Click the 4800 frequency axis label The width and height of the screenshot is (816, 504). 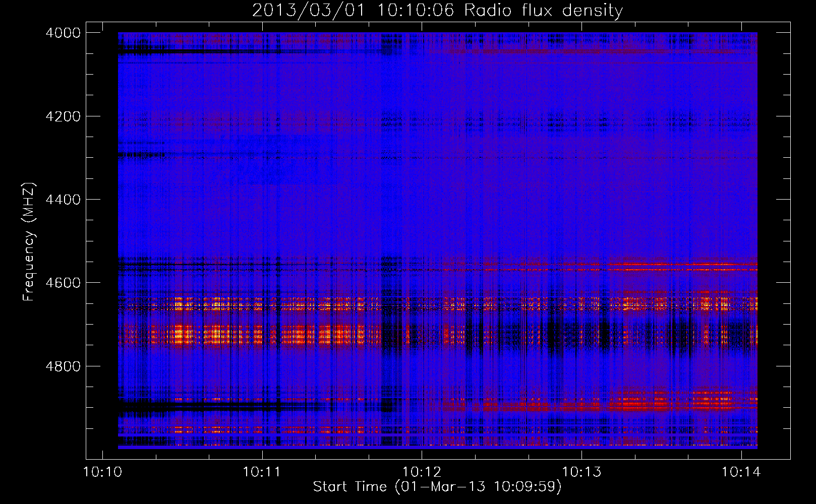point(63,366)
